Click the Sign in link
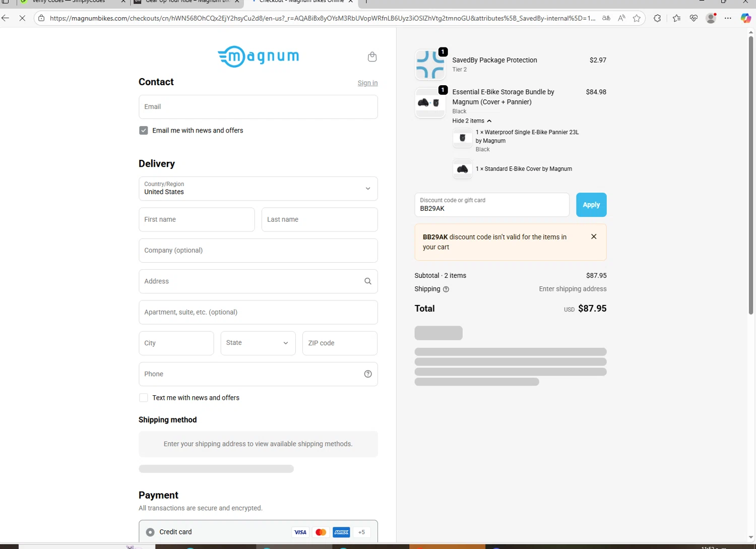 coord(367,83)
